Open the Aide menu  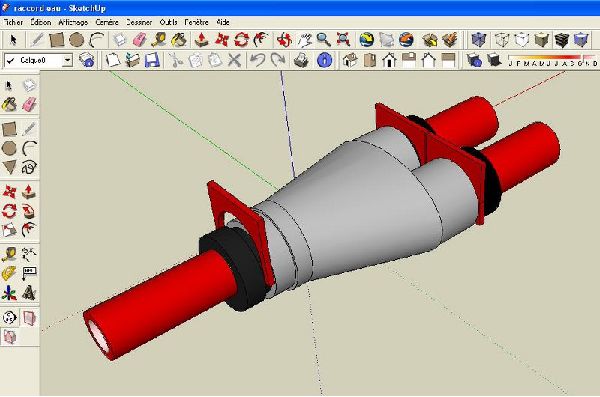pyautogui.click(x=223, y=22)
